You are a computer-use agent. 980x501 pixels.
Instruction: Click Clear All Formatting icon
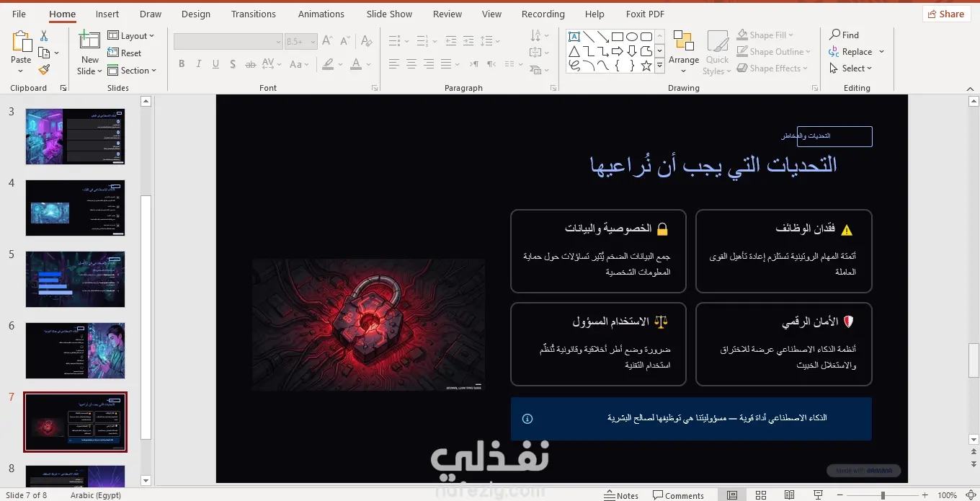365,42
